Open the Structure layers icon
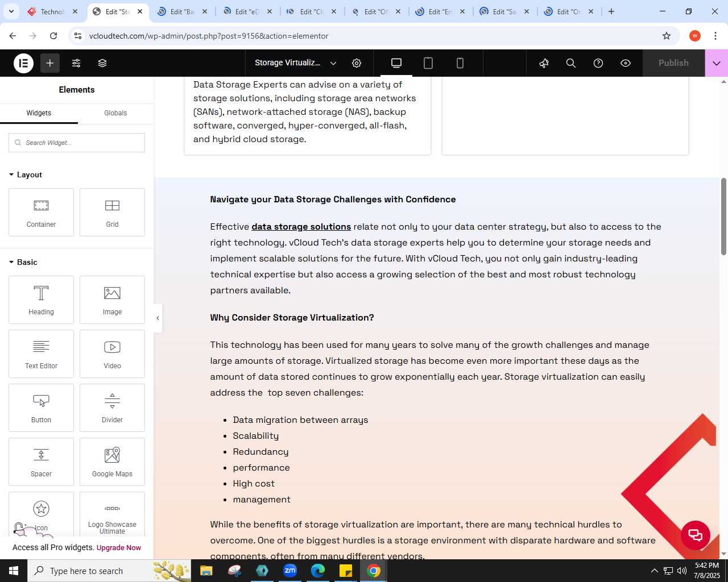The width and height of the screenshot is (728, 582). coord(102,63)
